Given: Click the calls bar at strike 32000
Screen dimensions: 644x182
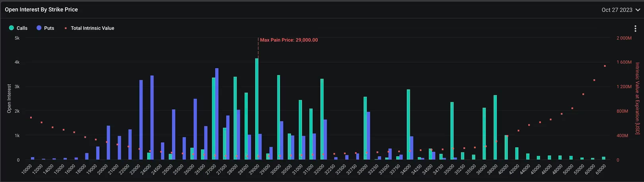Looking at the screenshot, I should pos(322,119).
